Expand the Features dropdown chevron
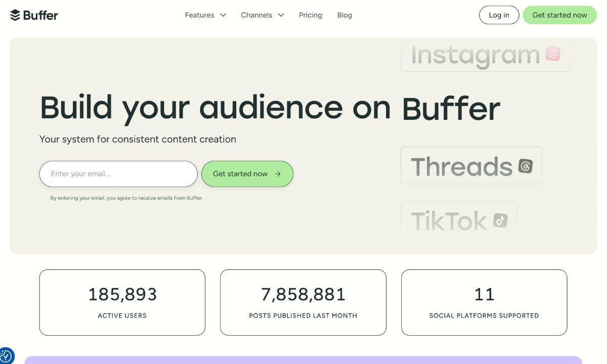The width and height of the screenshot is (607, 364). (x=223, y=15)
